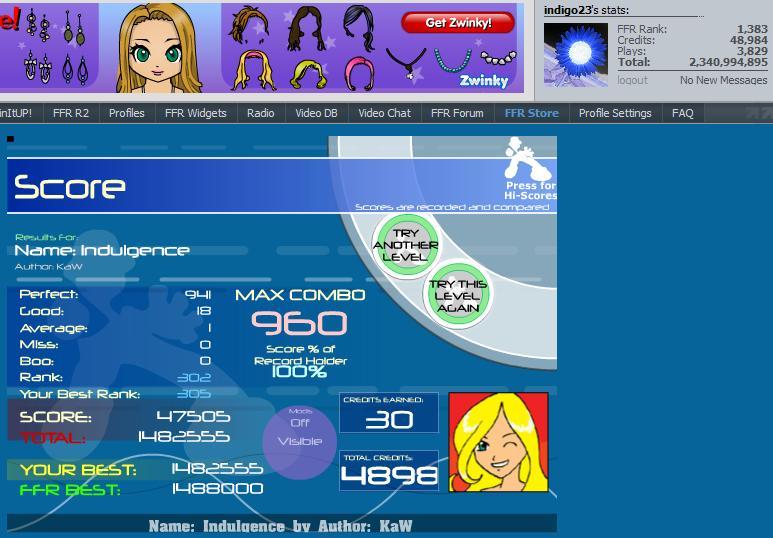This screenshot has height=538, width=773.
Task: Go to Profile Settings
Action: [615, 113]
